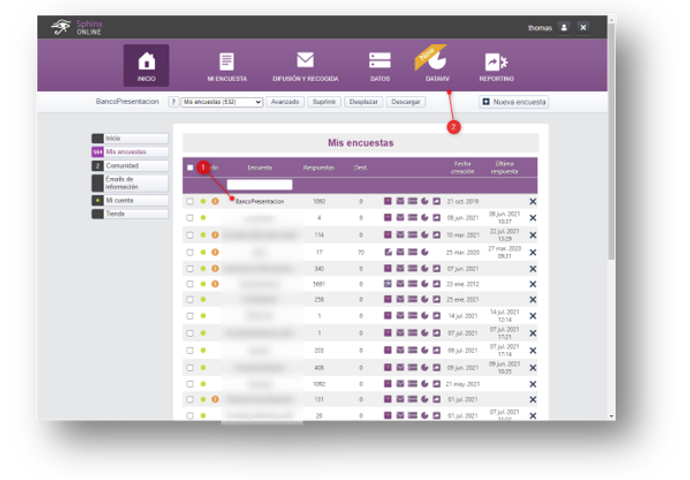Delete the survey created 25 ene. 2021
The image size is (690, 480).
tap(532, 300)
